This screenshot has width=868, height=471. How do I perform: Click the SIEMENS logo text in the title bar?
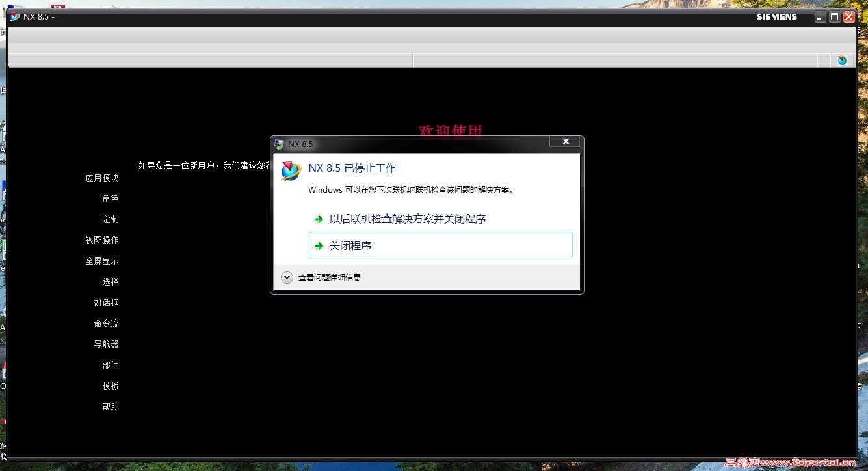[x=777, y=17]
